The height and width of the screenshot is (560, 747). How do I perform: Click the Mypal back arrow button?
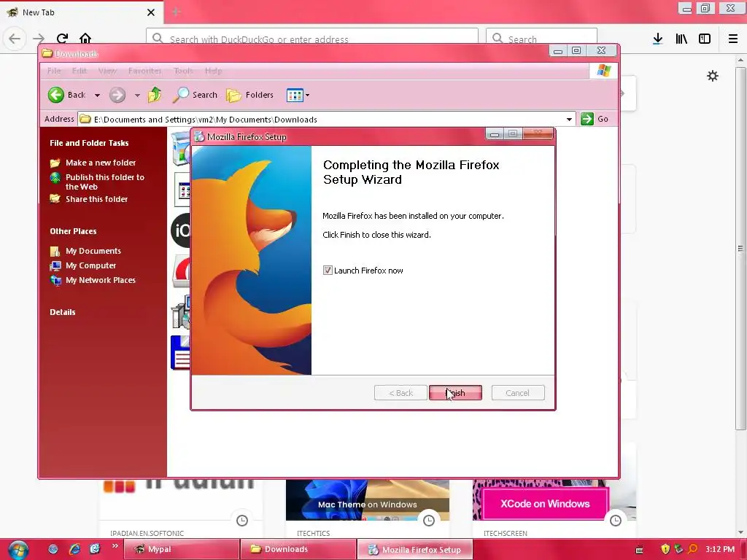click(x=15, y=38)
